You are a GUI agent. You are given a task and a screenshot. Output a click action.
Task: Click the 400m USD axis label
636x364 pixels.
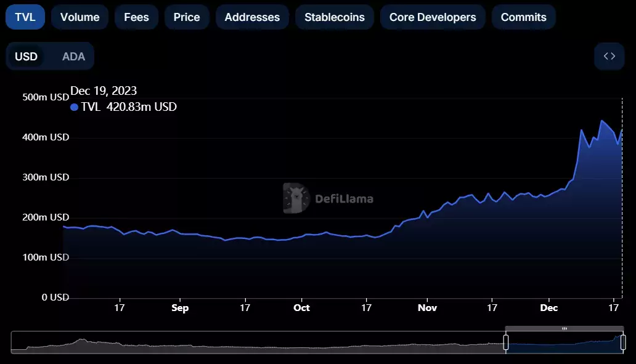(x=46, y=137)
